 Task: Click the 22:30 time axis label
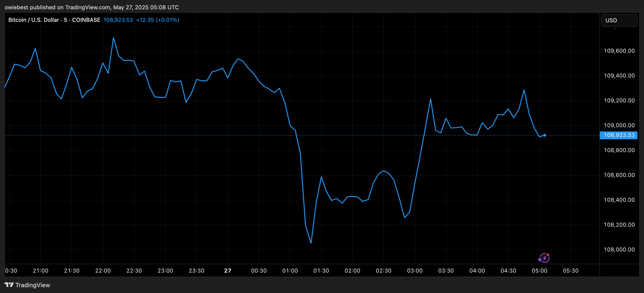click(134, 271)
